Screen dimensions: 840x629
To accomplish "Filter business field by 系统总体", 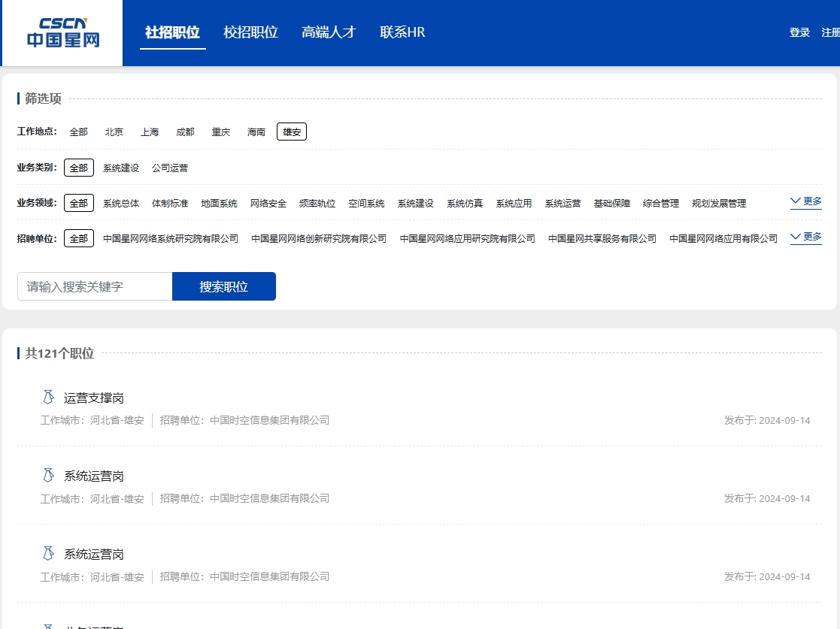I will pyautogui.click(x=121, y=203).
